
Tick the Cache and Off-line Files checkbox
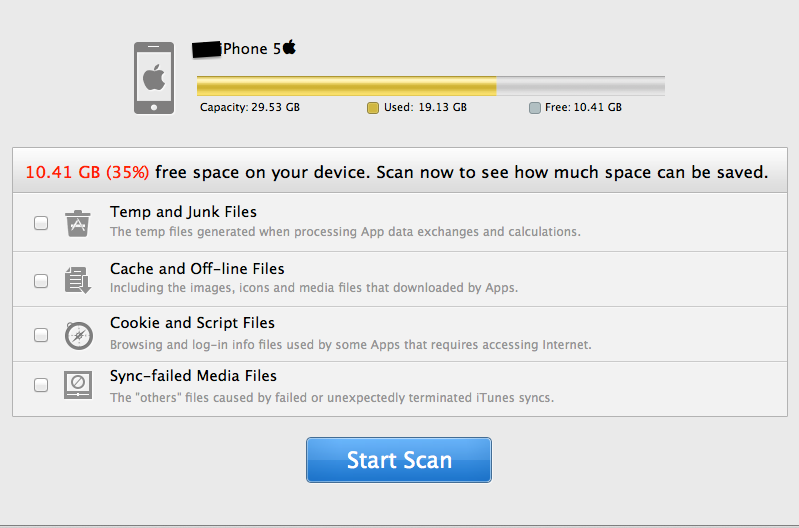coord(41,281)
